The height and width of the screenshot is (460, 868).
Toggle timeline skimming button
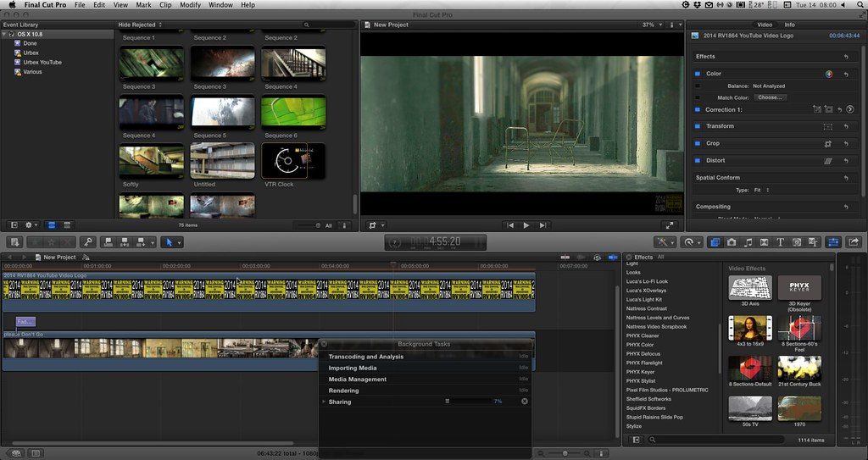565,258
